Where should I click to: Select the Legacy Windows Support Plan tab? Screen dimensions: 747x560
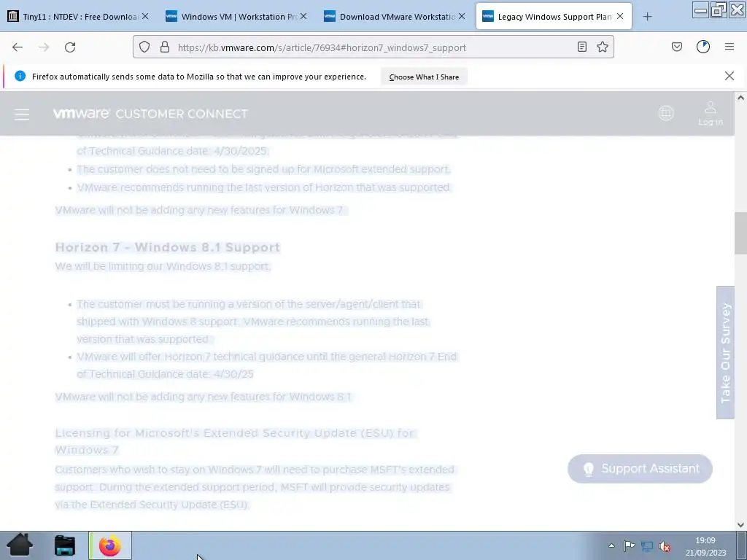(x=554, y=17)
